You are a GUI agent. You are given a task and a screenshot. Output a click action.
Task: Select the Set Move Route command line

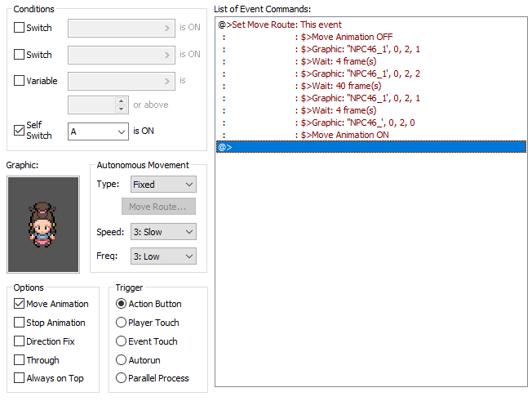point(282,25)
